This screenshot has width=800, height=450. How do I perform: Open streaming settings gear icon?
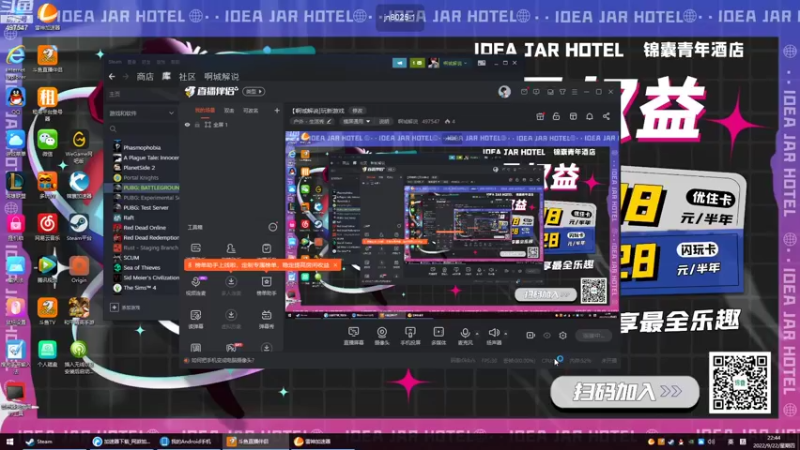[563, 335]
